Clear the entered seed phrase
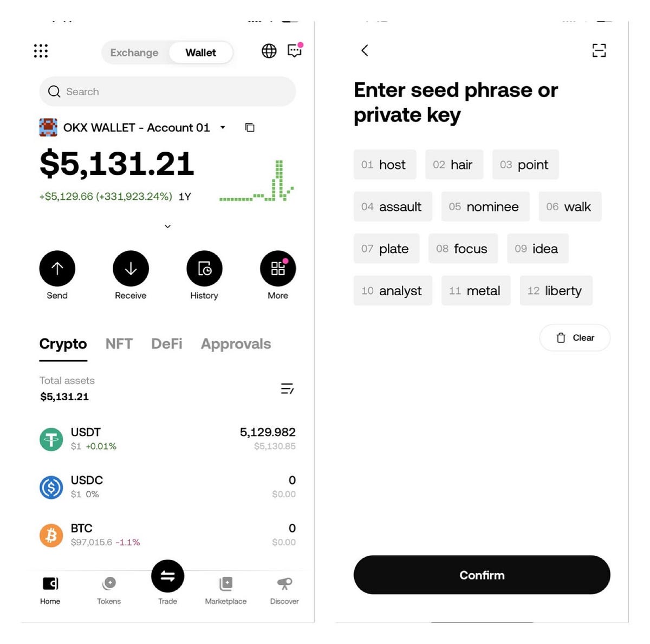 tap(574, 337)
